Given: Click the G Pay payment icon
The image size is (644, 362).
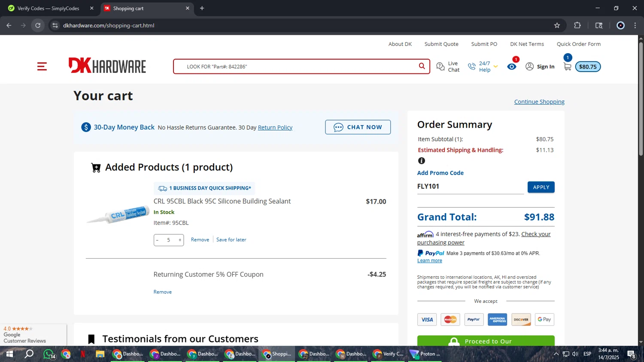Looking at the screenshot, I should pos(544,320).
